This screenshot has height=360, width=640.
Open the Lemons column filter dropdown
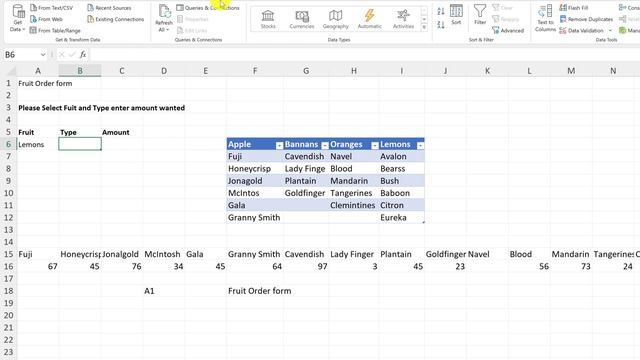click(x=420, y=145)
